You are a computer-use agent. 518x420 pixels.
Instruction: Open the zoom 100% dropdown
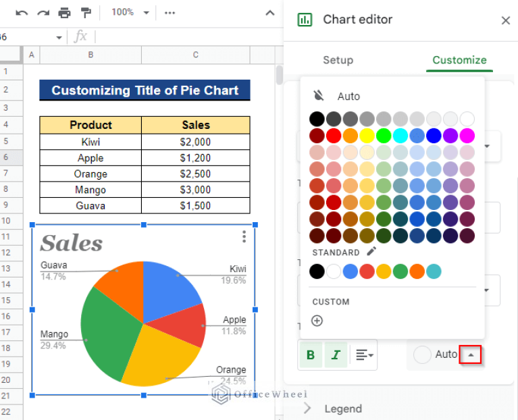click(x=130, y=13)
